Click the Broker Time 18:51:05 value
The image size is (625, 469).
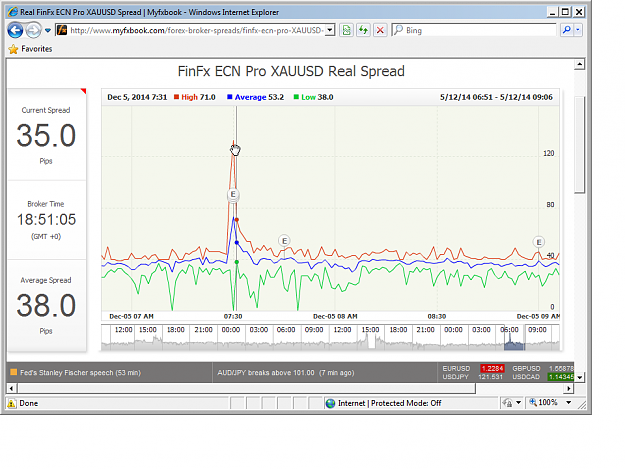pyautogui.click(x=46, y=220)
